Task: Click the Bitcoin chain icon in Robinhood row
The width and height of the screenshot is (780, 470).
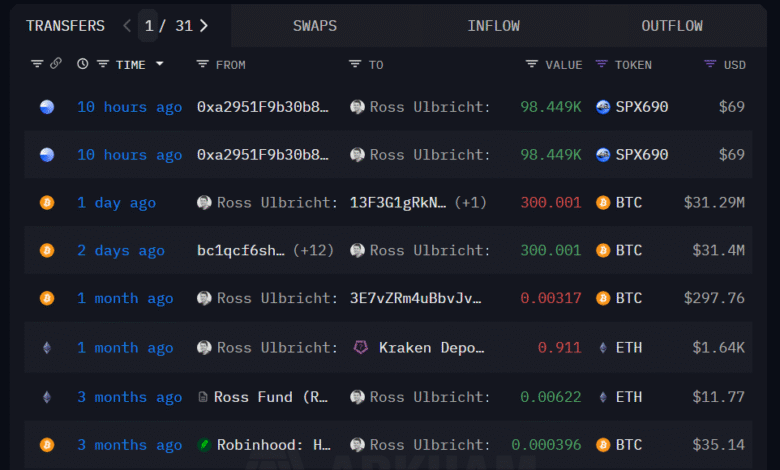Action: click(x=47, y=445)
